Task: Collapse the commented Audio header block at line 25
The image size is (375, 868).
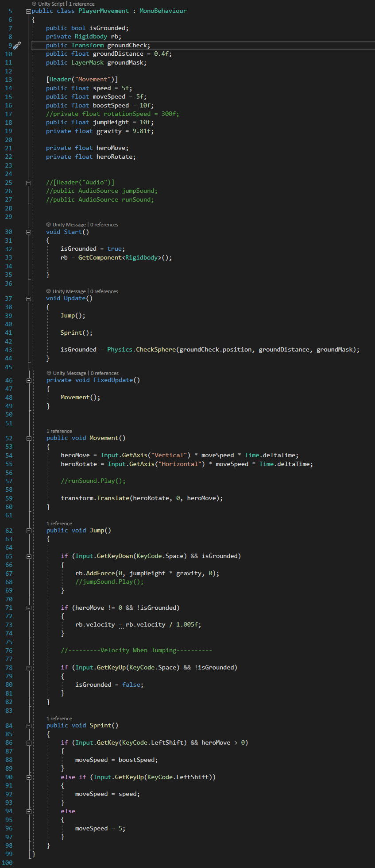Action: coord(28,183)
